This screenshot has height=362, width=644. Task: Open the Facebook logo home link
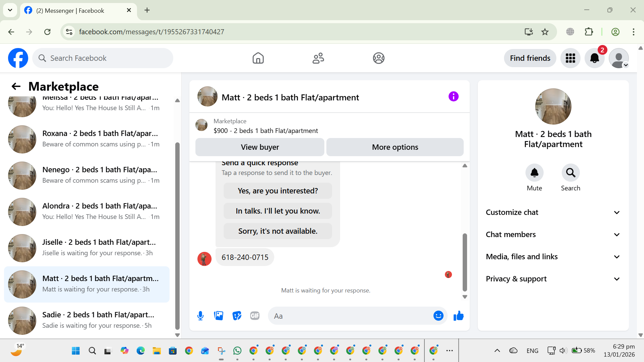(18, 58)
